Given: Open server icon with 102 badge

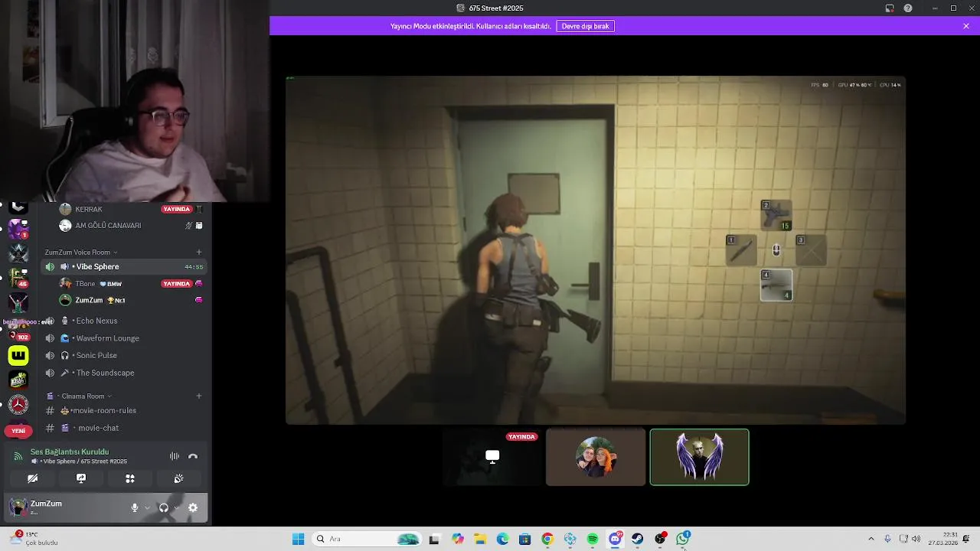Looking at the screenshot, I should point(18,331).
